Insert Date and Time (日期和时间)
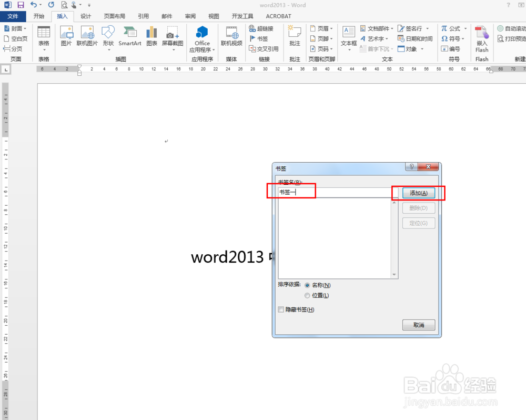This screenshot has height=420, width=526. click(415, 38)
